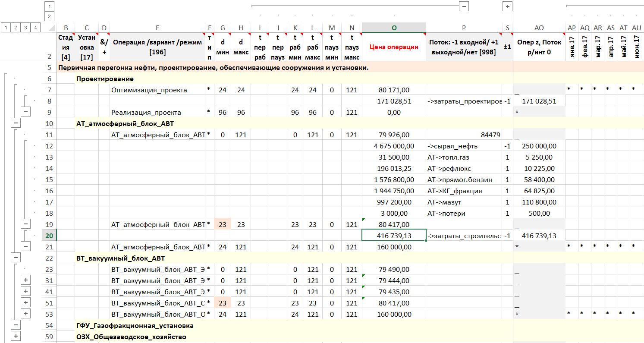
Task: Expand column group with top plus button
Action: [507, 6]
